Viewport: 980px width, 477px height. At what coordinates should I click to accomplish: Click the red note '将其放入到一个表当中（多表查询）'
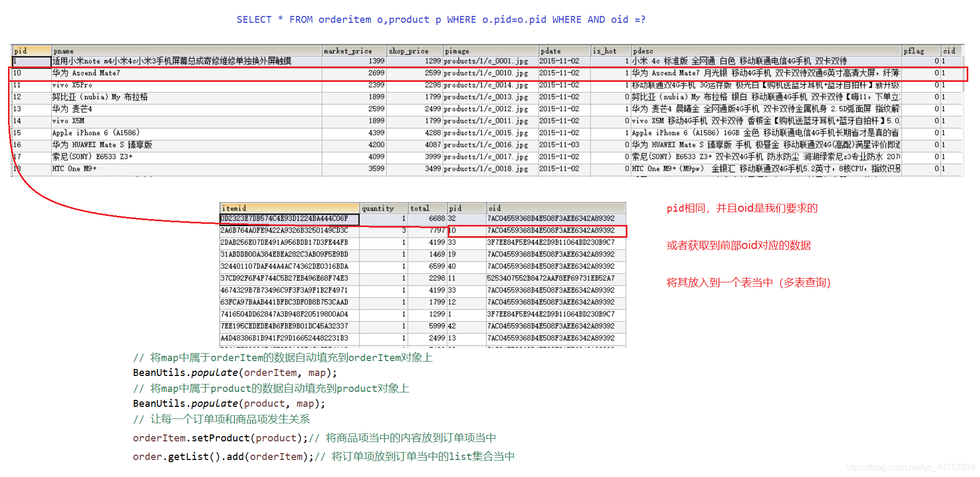[749, 283]
